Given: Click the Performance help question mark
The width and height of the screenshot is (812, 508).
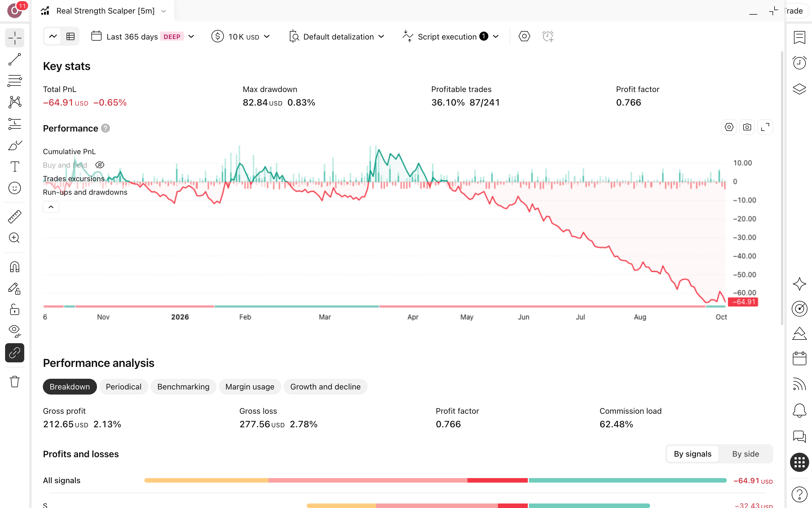Looking at the screenshot, I should pyautogui.click(x=105, y=128).
